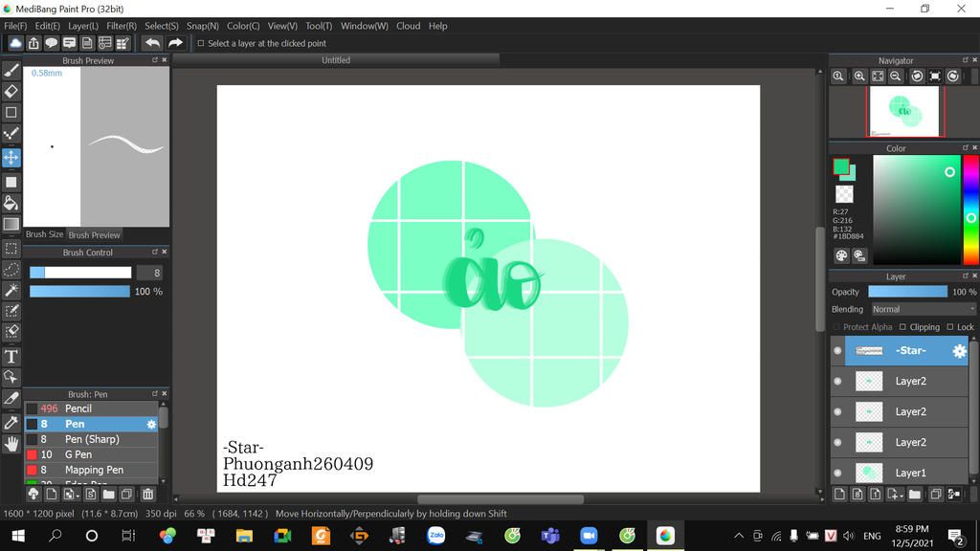Hide the Layer1 layer
The height and width of the screenshot is (551, 980).
coord(837,473)
